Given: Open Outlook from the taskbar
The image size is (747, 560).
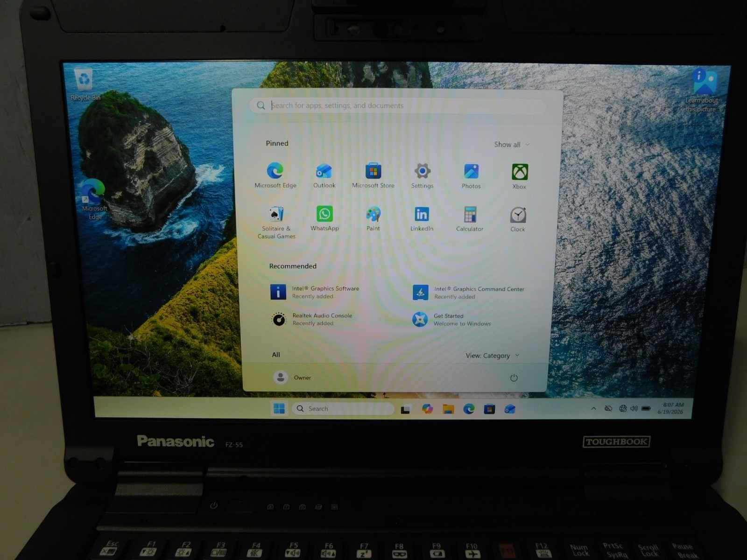Looking at the screenshot, I should [510, 409].
